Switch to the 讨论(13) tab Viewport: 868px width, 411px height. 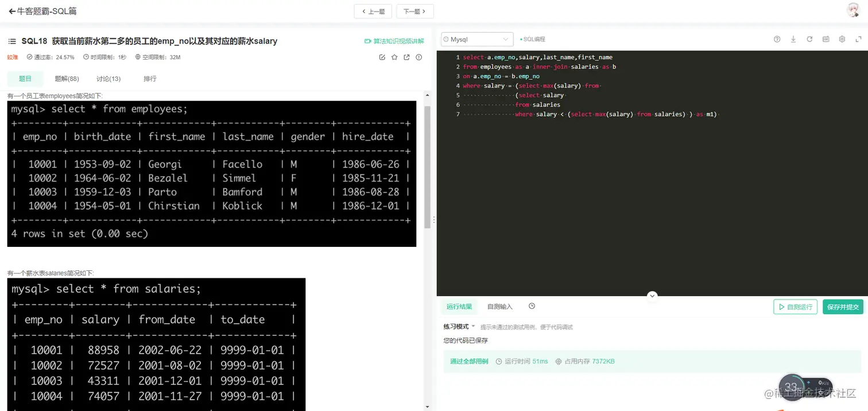point(108,79)
